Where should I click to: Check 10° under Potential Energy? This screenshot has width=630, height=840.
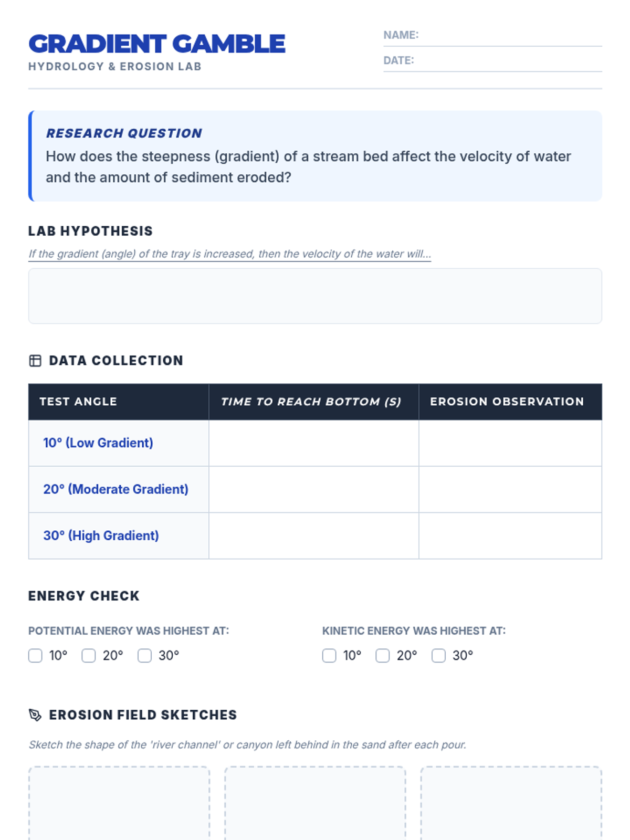coord(35,656)
